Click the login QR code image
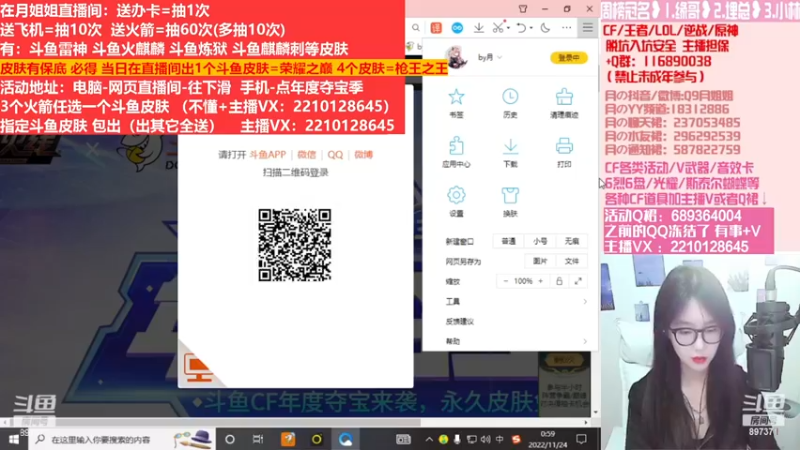Image resolution: width=800 pixels, height=450 pixels. click(294, 245)
